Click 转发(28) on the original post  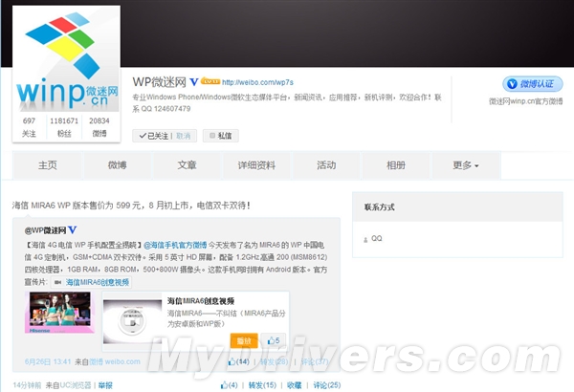274,361
